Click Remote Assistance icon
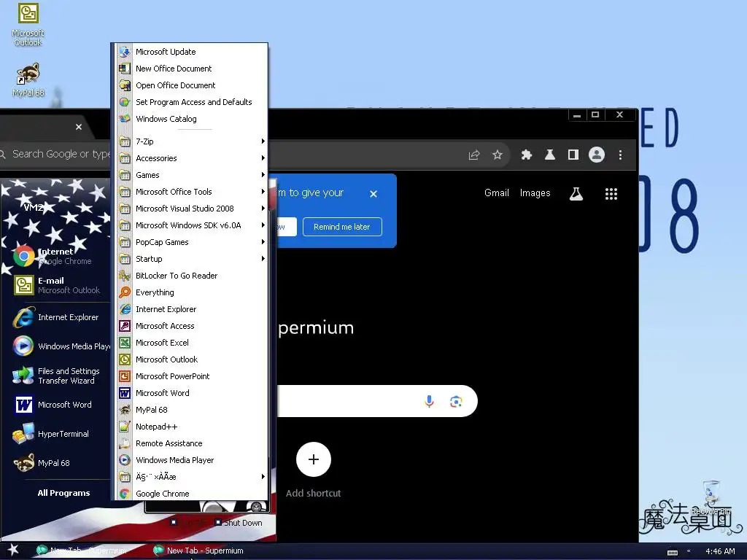 125,443
